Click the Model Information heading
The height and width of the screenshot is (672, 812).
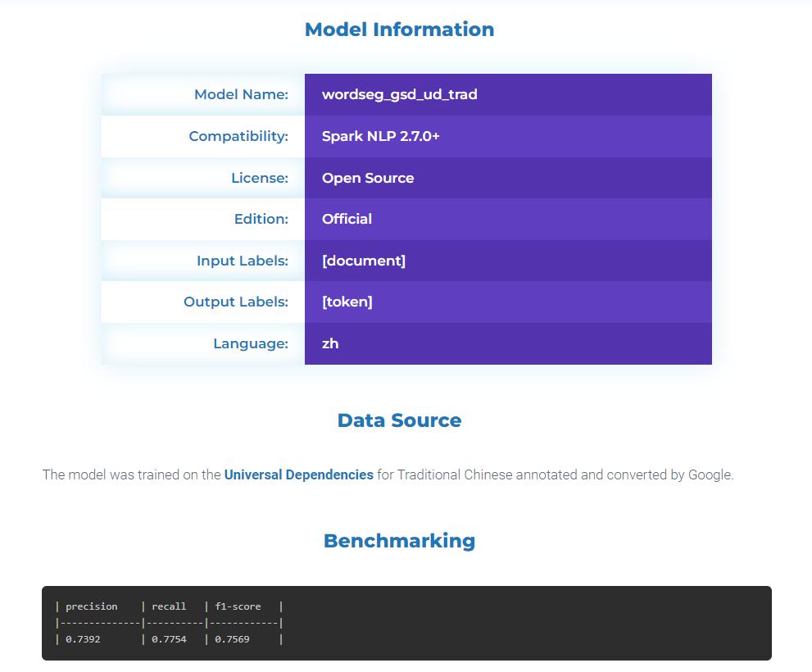coord(399,29)
